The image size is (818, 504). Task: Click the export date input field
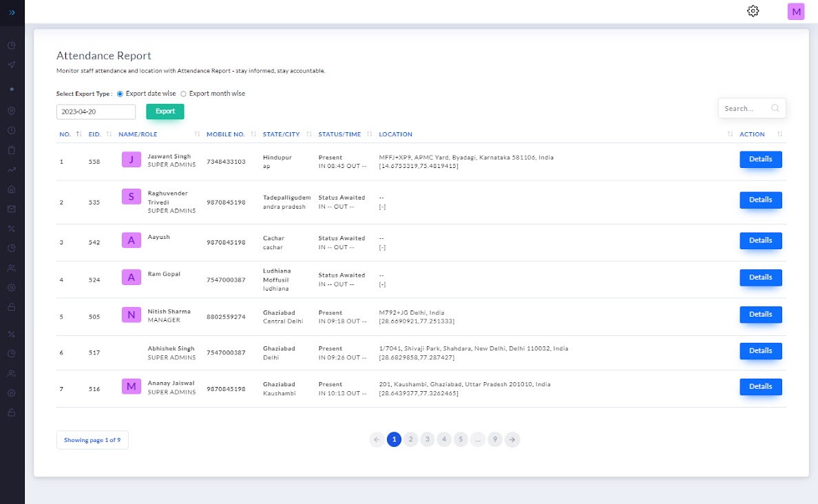[x=96, y=112]
